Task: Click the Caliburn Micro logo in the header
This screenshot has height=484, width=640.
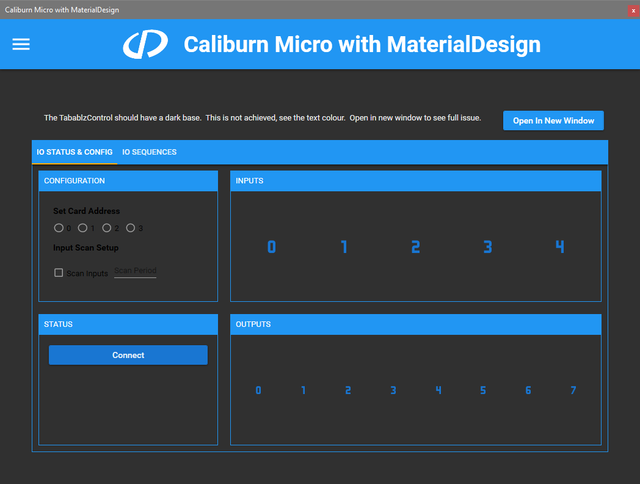Action: 145,44
